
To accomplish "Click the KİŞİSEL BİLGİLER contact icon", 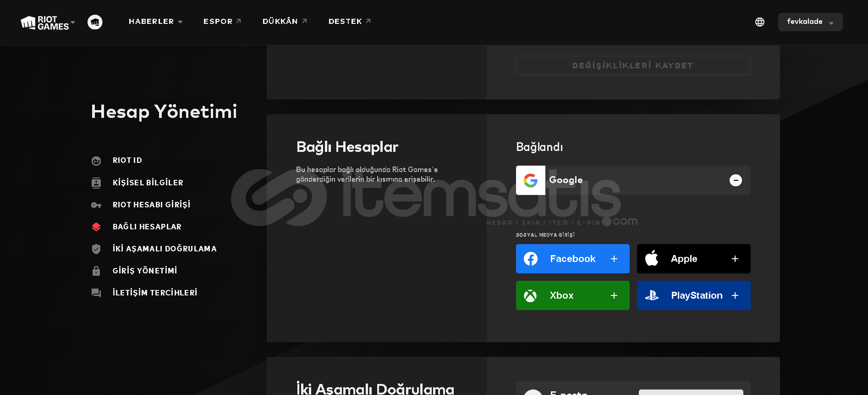I will click(x=96, y=183).
